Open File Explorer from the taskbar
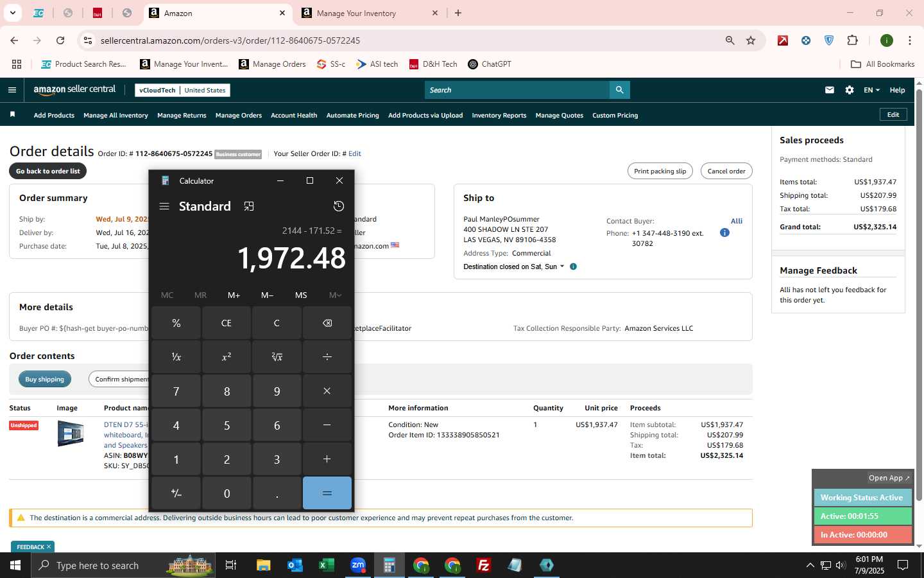The image size is (924, 578). click(x=263, y=565)
